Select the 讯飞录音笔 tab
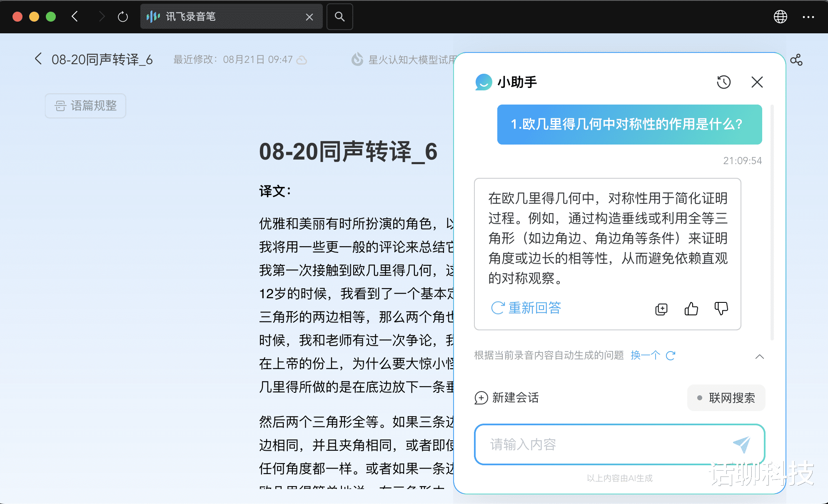This screenshot has width=828, height=504. tap(225, 17)
